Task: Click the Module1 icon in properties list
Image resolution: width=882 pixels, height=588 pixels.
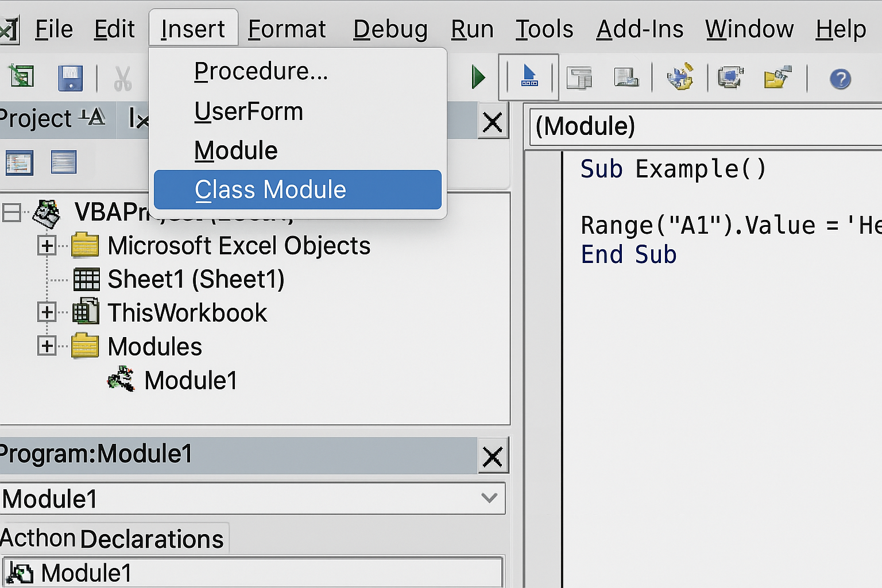Action: point(20,574)
